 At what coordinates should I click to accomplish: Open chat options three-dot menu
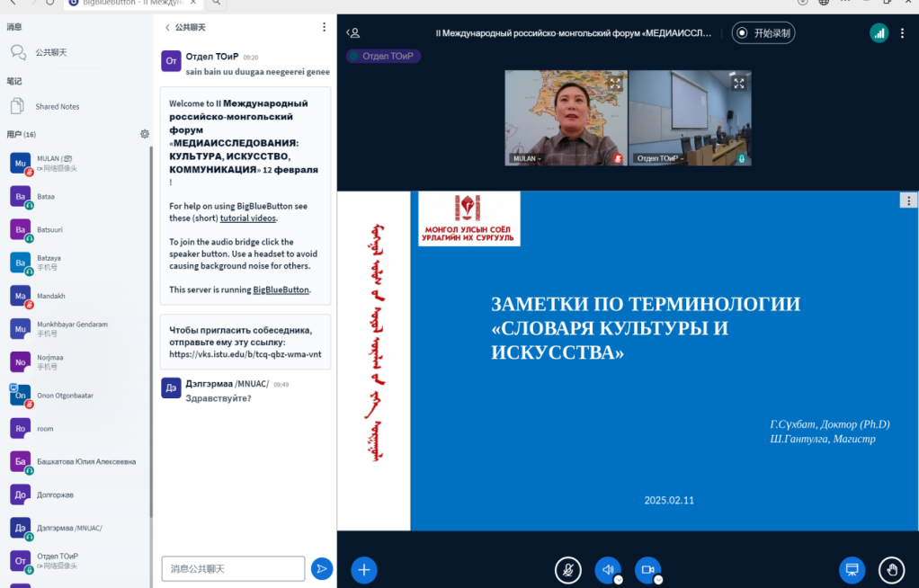tap(324, 27)
